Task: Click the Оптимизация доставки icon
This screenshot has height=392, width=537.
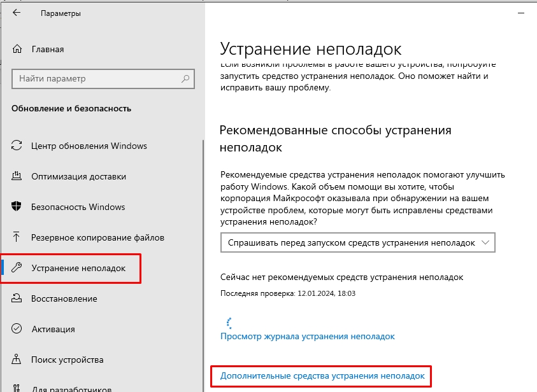Action: 17,177
